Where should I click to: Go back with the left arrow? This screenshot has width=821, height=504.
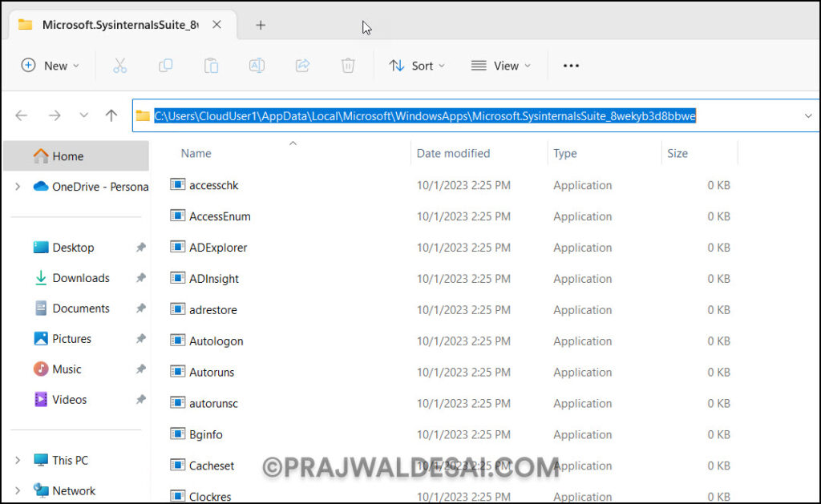click(22, 115)
